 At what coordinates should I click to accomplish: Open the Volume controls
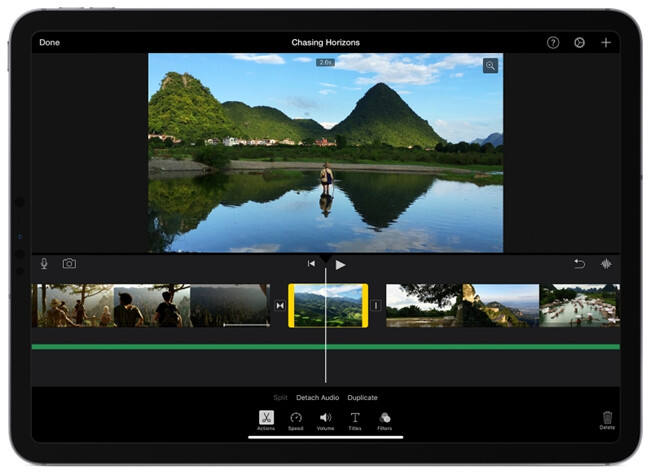coord(325,418)
